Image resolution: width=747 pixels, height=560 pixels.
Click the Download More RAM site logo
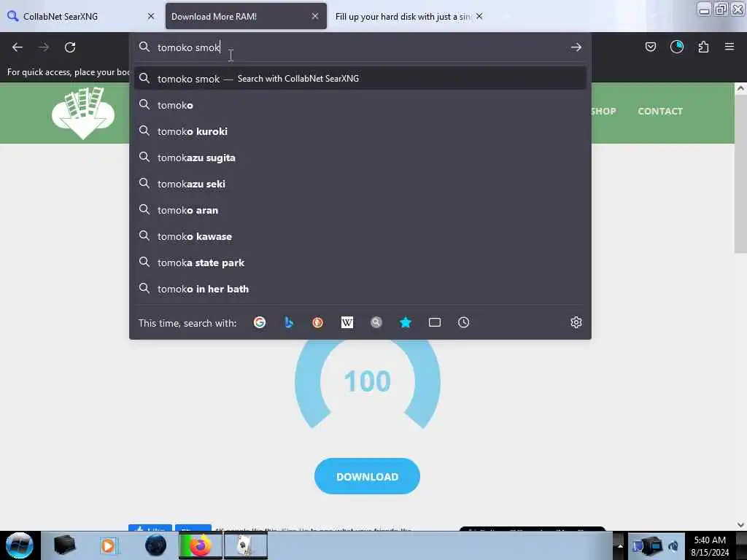[x=83, y=113]
